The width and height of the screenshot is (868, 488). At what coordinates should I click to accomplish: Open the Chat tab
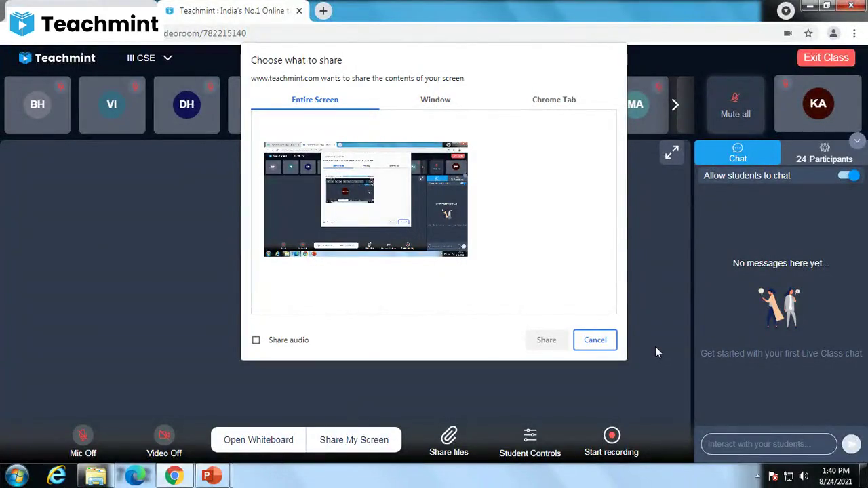pyautogui.click(x=738, y=152)
